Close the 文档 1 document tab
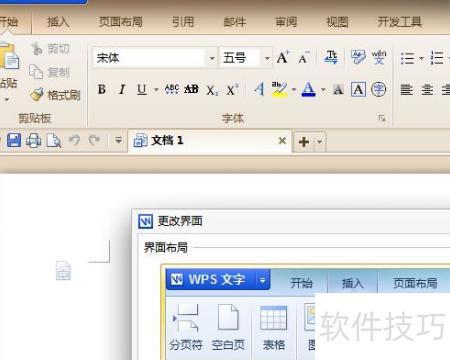The height and width of the screenshot is (360, 450). (282, 141)
